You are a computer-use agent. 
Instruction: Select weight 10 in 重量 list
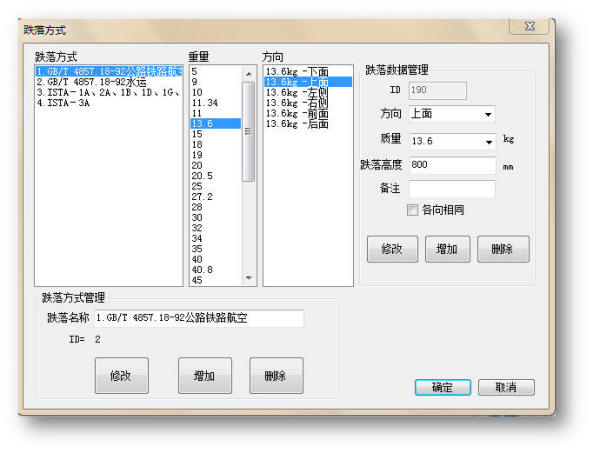[216, 92]
